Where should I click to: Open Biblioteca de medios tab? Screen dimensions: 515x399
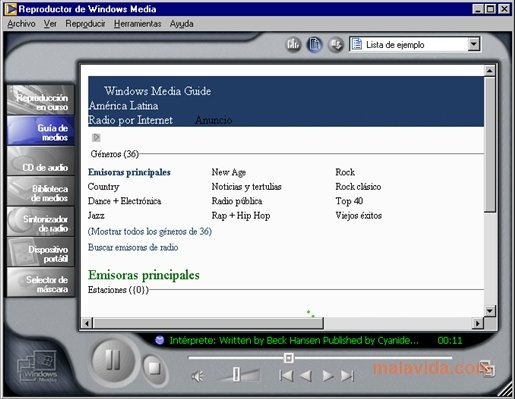41,191
